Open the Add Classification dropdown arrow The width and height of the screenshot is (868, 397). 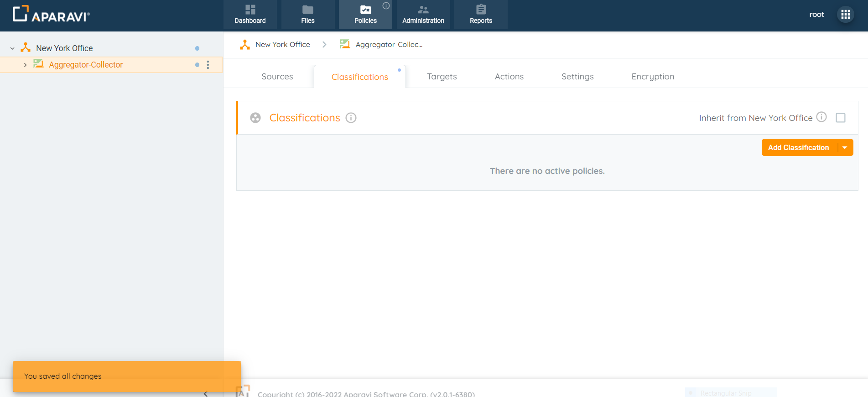point(845,147)
